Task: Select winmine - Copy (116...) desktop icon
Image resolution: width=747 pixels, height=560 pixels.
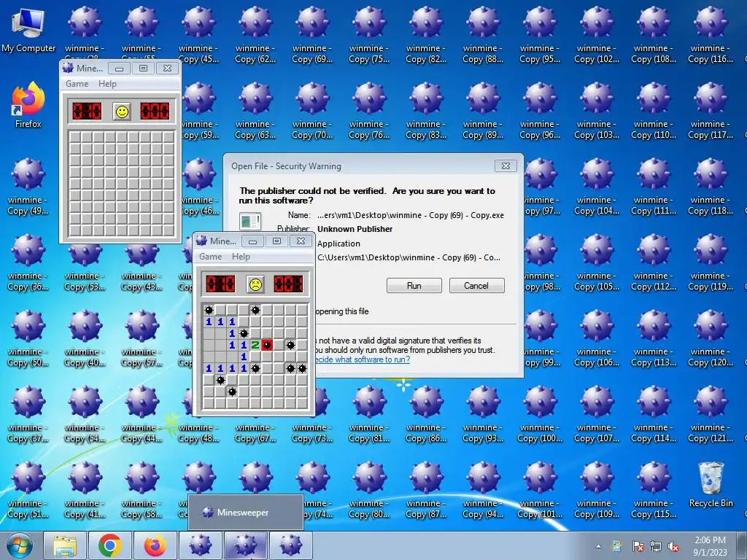Action: coord(711,34)
